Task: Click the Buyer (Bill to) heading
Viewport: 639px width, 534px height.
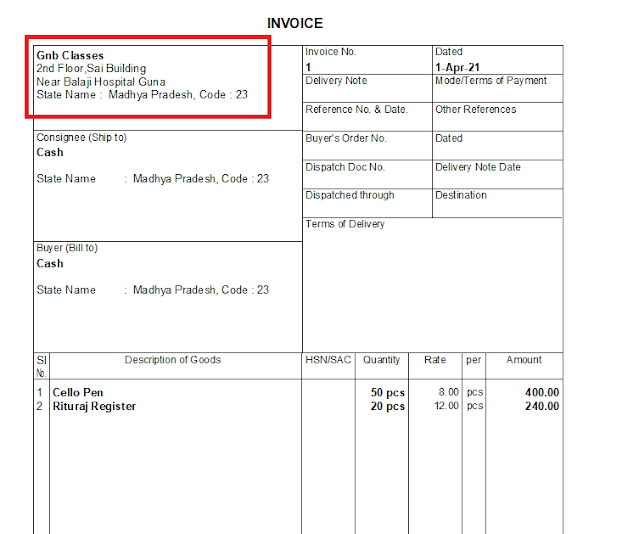Action: 67,248
